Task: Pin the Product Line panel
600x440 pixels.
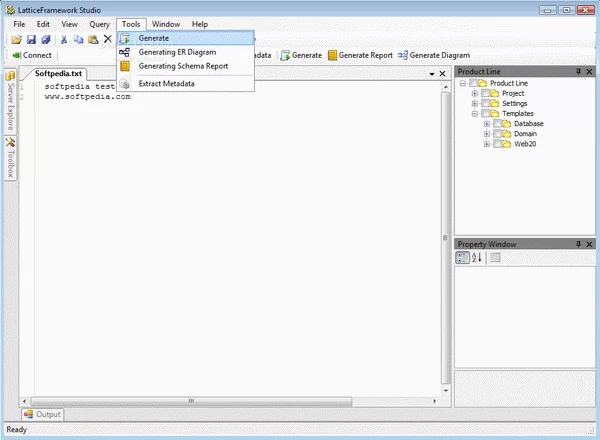Action: [x=579, y=72]
